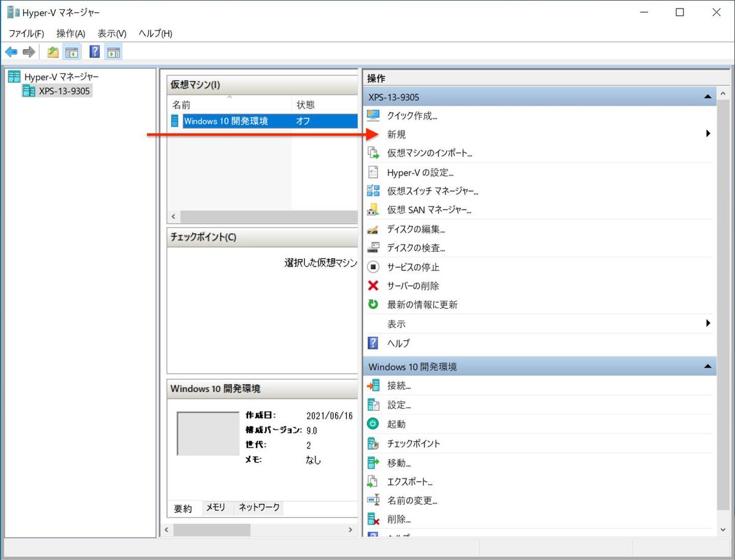Open the 表示(V) menu
Screen dimensions: 735x560
tap(112, 33)
